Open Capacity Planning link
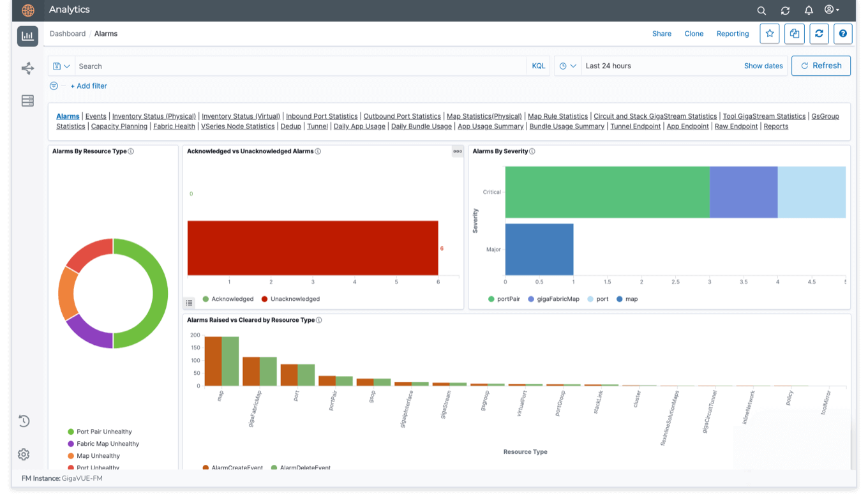Image resolution: width=868 pixels, height=498 pixels. 119,126
